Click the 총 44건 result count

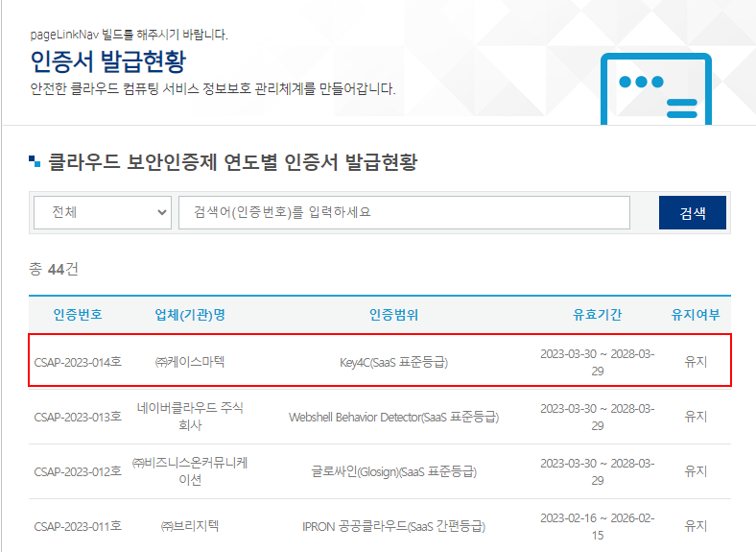[x=54, y=269]
